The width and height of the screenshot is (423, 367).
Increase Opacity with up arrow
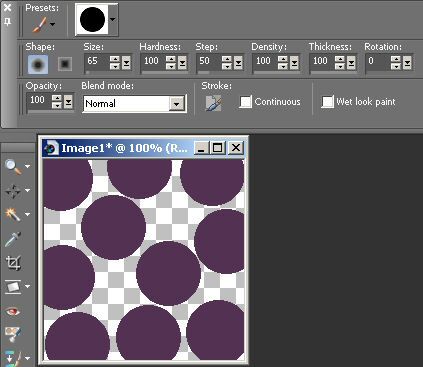click(x=57, y=97)
